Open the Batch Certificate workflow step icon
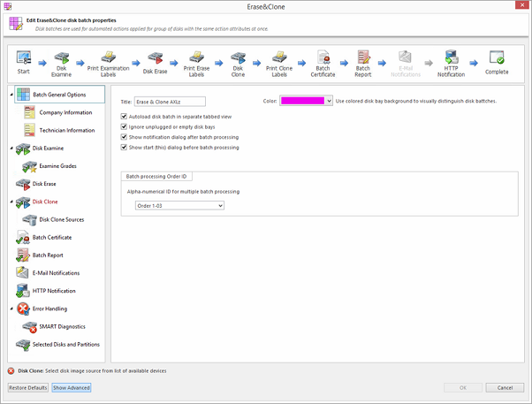This screenshot has height=404, width=532. 323,57
